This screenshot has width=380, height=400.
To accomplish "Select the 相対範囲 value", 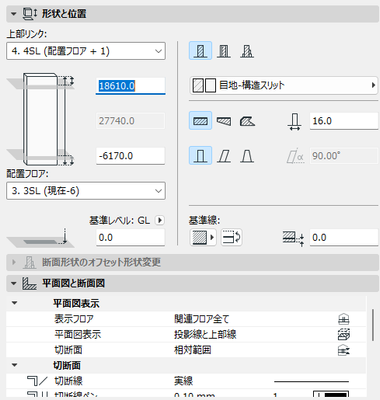I will (192, 350).
